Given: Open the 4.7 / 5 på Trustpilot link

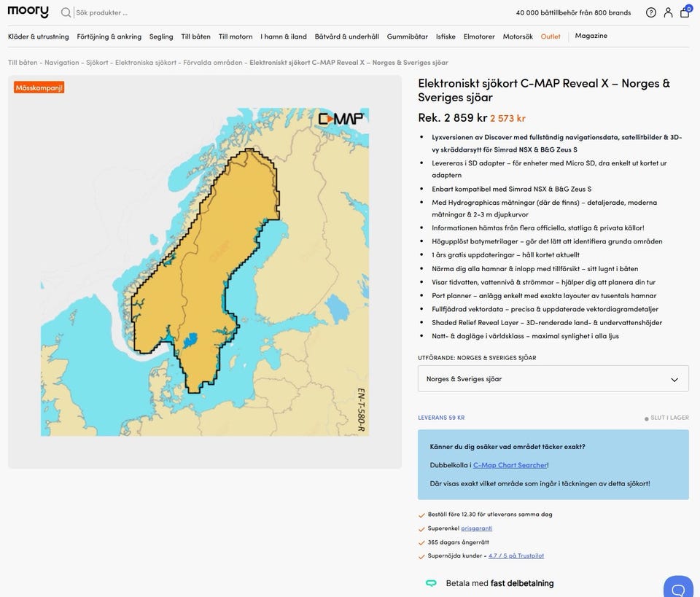Looking at the screenshot, I should pyautogui.click(x=516, y=556).
